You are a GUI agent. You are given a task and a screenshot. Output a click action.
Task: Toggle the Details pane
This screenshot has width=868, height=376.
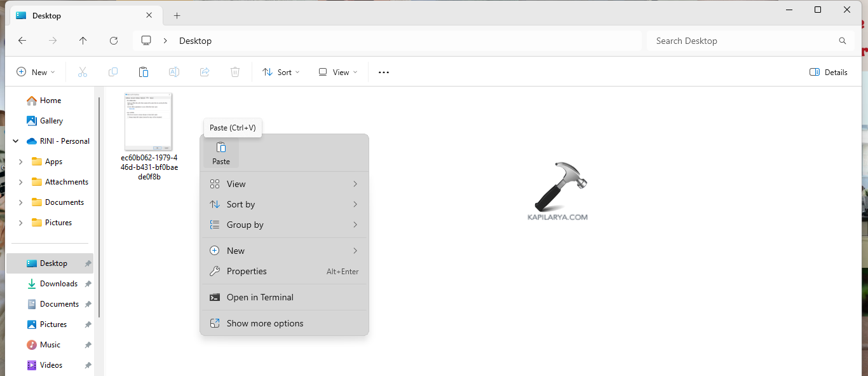click(828, 73)
